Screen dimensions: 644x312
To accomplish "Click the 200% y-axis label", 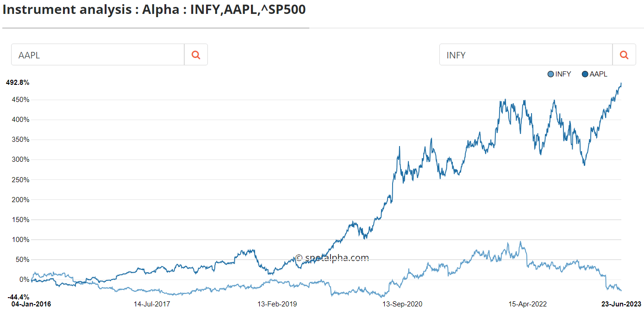I will pyautogui.click(x=21, y=200).
